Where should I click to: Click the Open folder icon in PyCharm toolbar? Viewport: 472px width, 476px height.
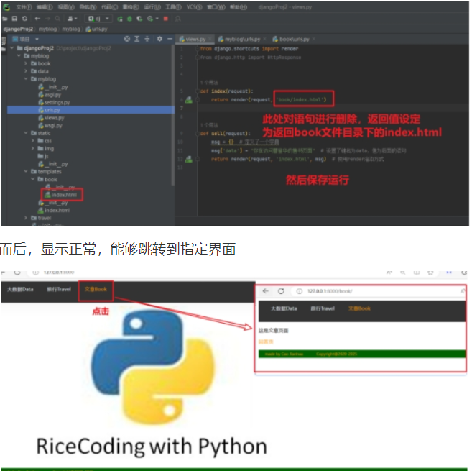point(5,19)
